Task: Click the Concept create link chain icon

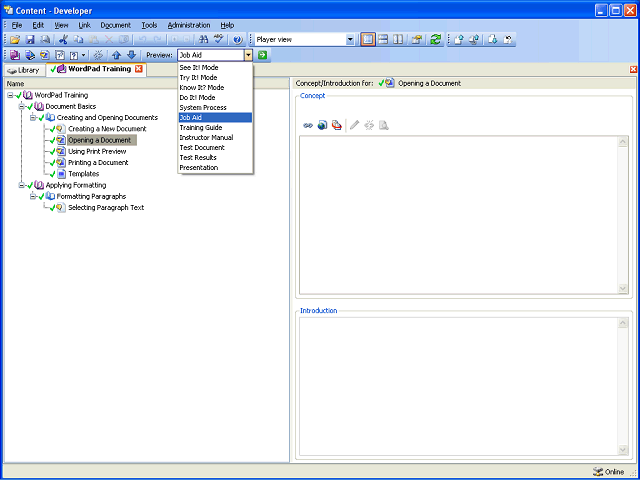Action: 308,125
